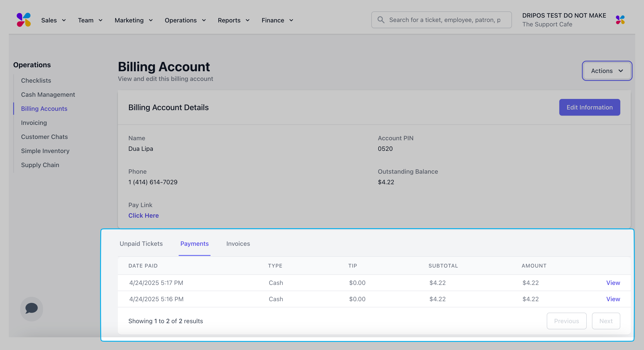Open the Marketing dropdown menu
This screenshot has height=350, width=644.
(133, 20)
